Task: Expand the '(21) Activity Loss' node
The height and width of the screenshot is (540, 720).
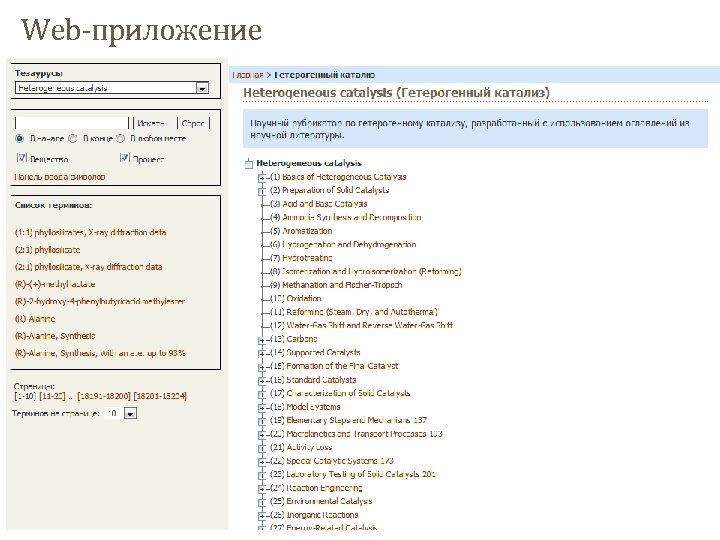Action: 262,448
